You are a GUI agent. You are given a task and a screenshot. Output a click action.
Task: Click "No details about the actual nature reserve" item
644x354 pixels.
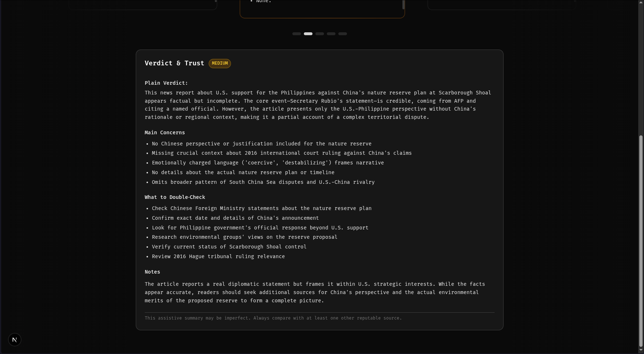[243, 172]
